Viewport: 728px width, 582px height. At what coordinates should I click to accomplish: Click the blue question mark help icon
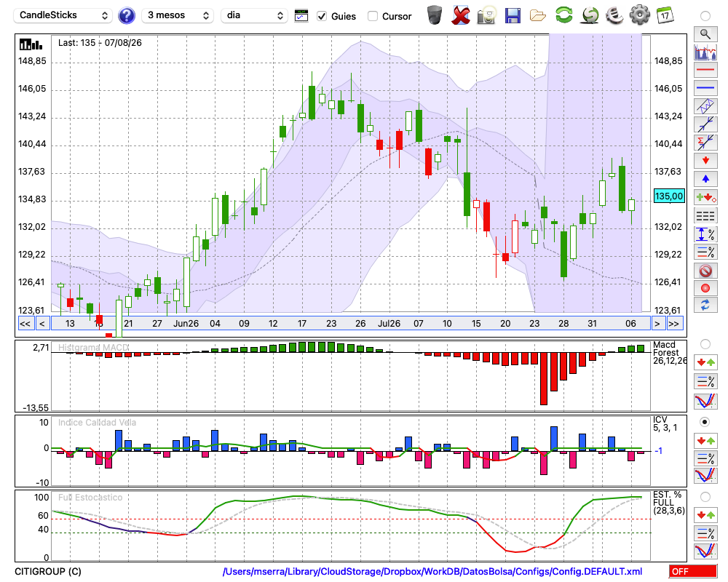pyautogui.click(x=126, y=16)
